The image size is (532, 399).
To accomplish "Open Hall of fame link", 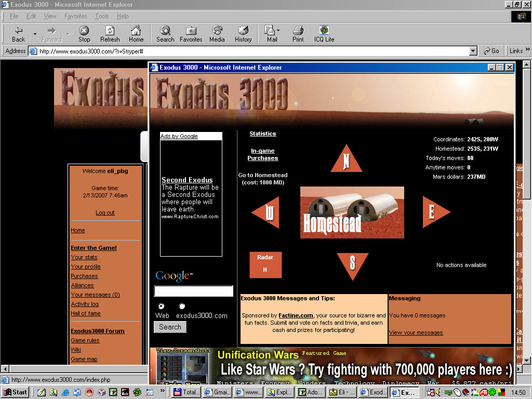I will tap(86, 313).
